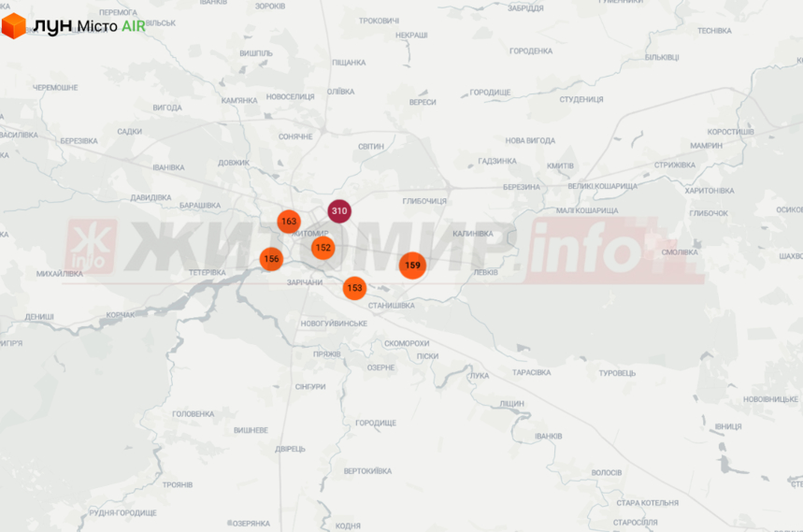The image size is (803, 532).
Task: Select the Калинівка place label
Action: [x=473, y=234]
